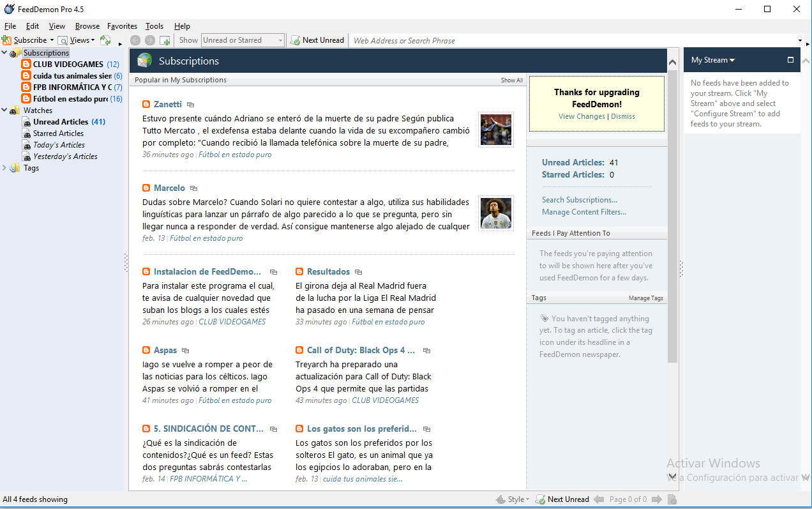The width and height of the screenshot is (812, 509).
Task: Dismiss the upgrade notice
Action: point(623,116)
